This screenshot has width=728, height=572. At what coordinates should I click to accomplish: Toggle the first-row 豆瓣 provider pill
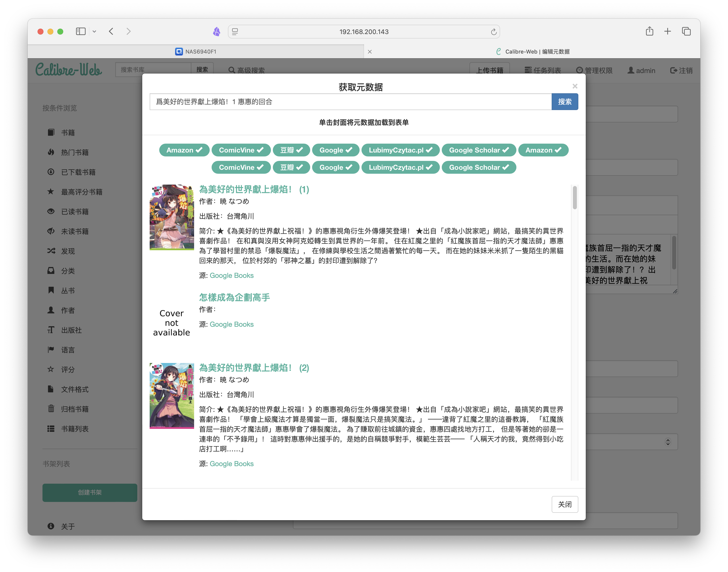[291, 150]
